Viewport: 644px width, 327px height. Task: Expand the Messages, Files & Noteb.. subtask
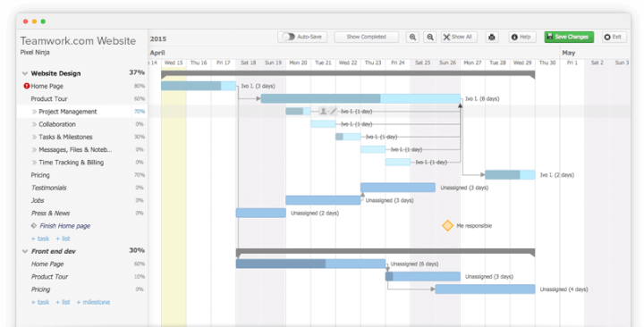point(34,150)
